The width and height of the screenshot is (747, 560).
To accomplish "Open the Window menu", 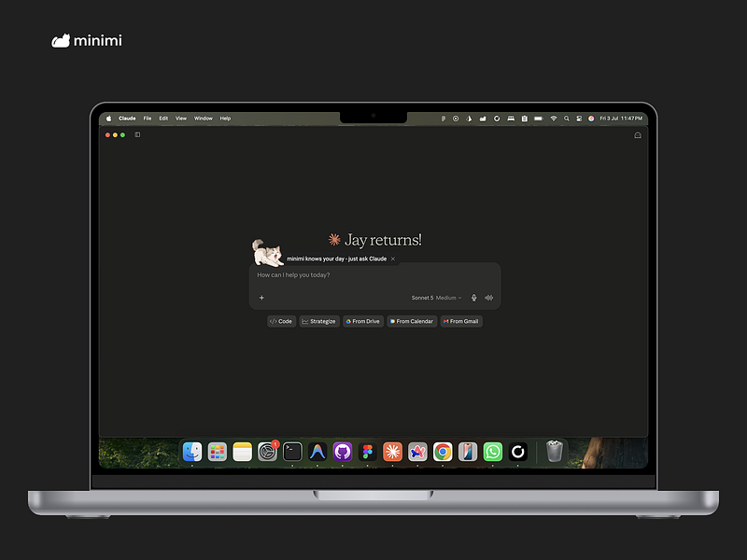I will 204,119.
